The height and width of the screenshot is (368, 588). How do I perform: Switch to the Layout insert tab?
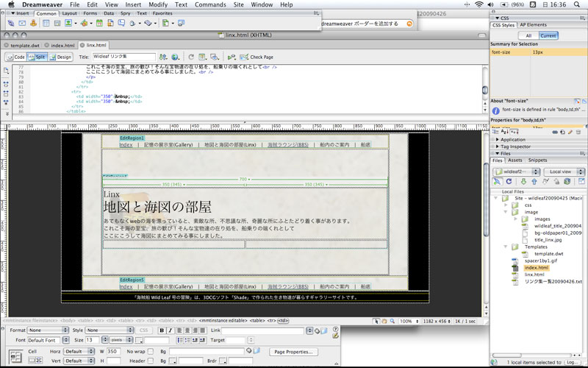point(69,13)
